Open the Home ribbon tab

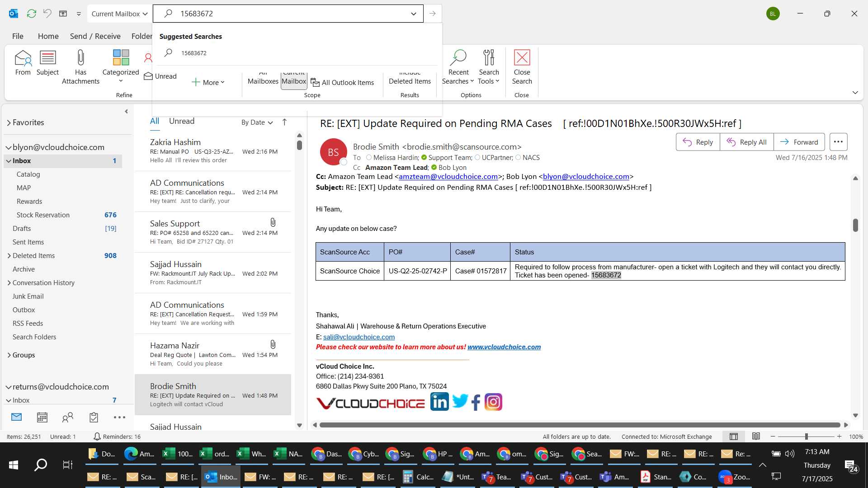point(48,36)
